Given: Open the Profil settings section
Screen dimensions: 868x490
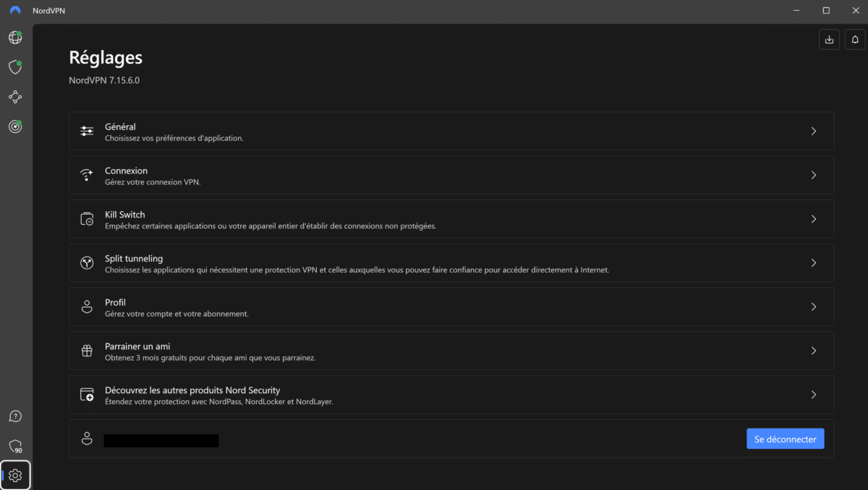Looking at the screenshot, I should click(x=451, y=307).
